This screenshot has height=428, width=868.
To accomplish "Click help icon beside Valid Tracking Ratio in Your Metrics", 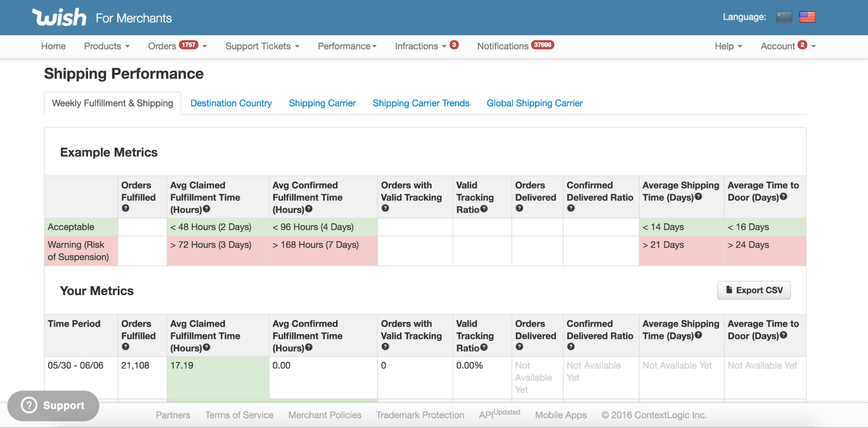I will coord(484,348).
